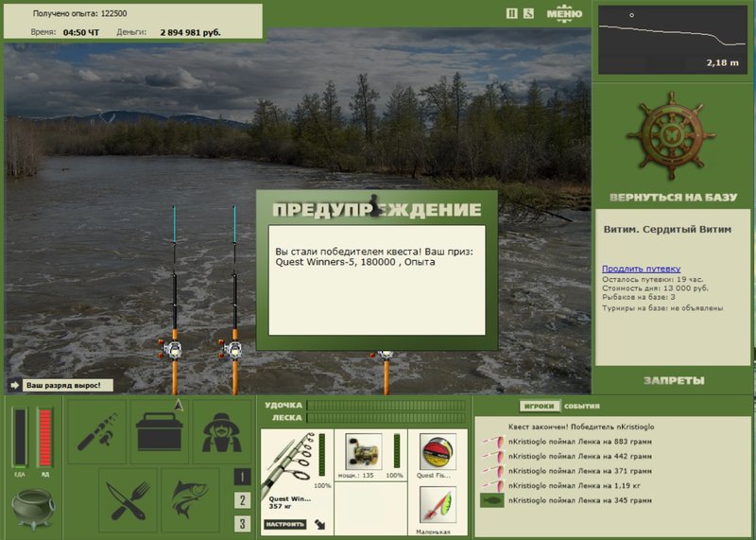Viewport: 756px width, 540px height.
Task: Click fish icon for Ленка 345 грамм entry
Action: pyautogui.click(x=492, y=500)
